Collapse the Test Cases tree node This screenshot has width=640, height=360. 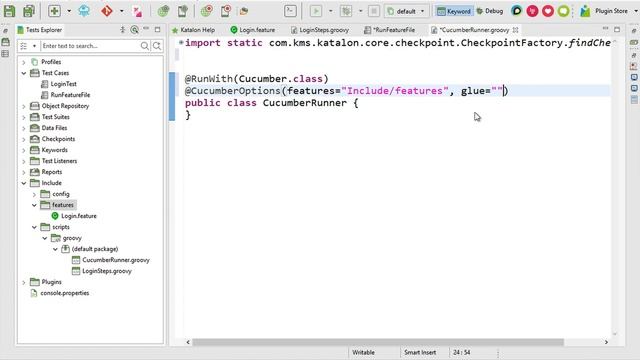click(x=24, y=73)
